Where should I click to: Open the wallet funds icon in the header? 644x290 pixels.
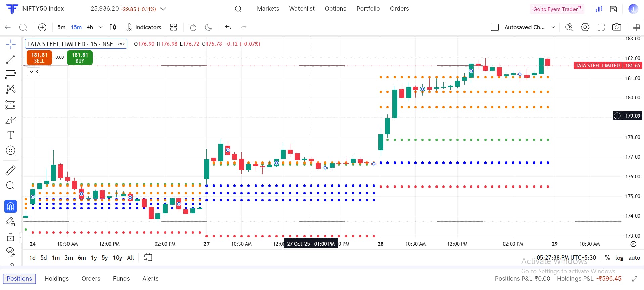click(x=613, y=9)
